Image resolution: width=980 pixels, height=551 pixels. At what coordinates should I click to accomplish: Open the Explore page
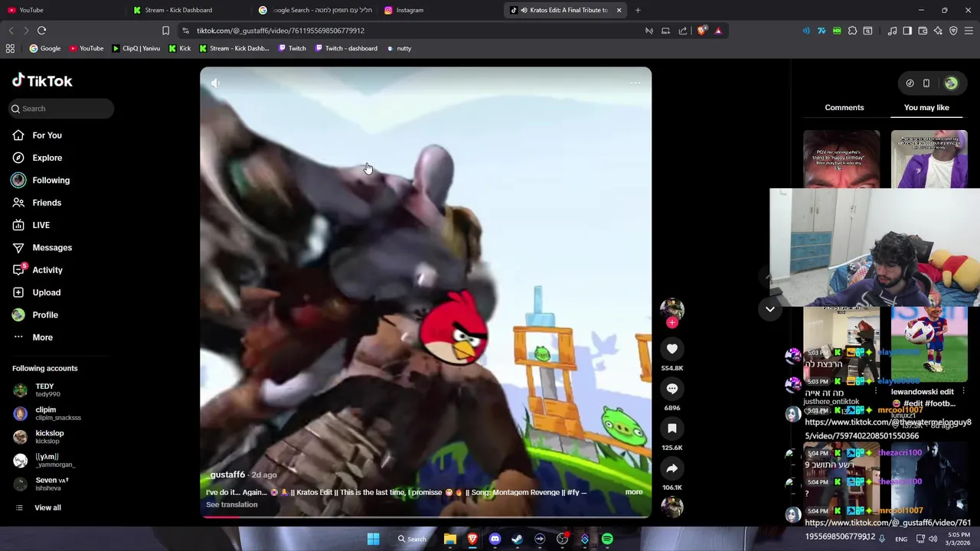point(47,158)
